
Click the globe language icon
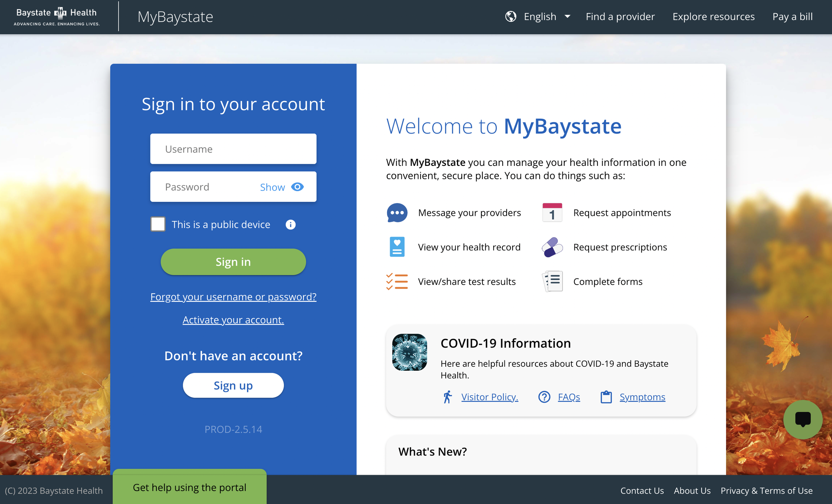[x=511, y=17]
